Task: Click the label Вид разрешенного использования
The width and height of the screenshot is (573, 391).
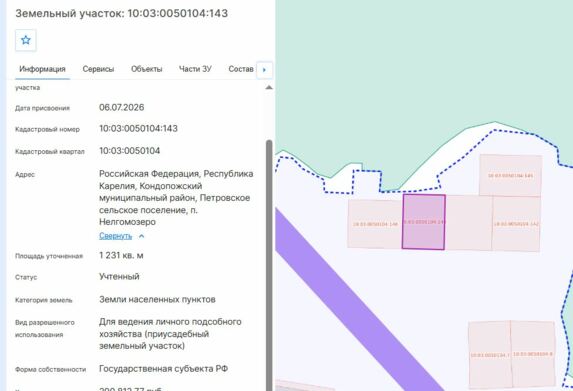Action: pos(45,329)
